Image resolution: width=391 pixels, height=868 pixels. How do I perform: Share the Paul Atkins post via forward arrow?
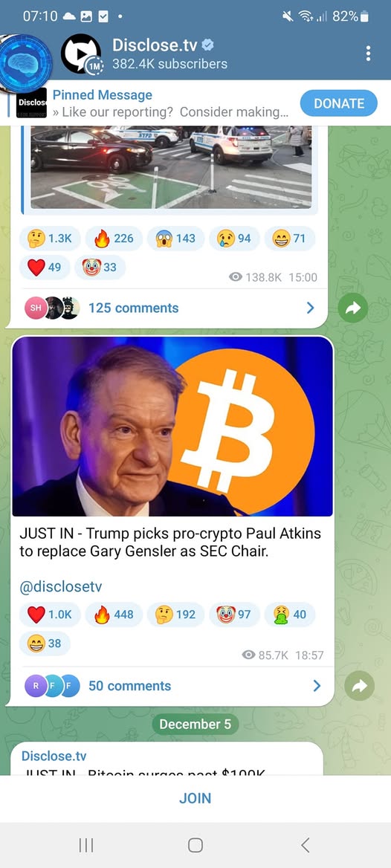pyautogui.click(x=360, y=687)
